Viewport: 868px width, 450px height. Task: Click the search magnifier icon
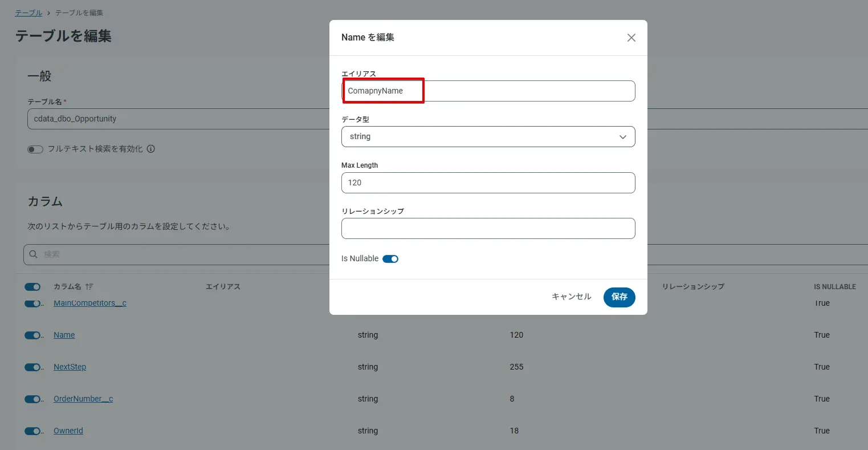click(34, 254)
